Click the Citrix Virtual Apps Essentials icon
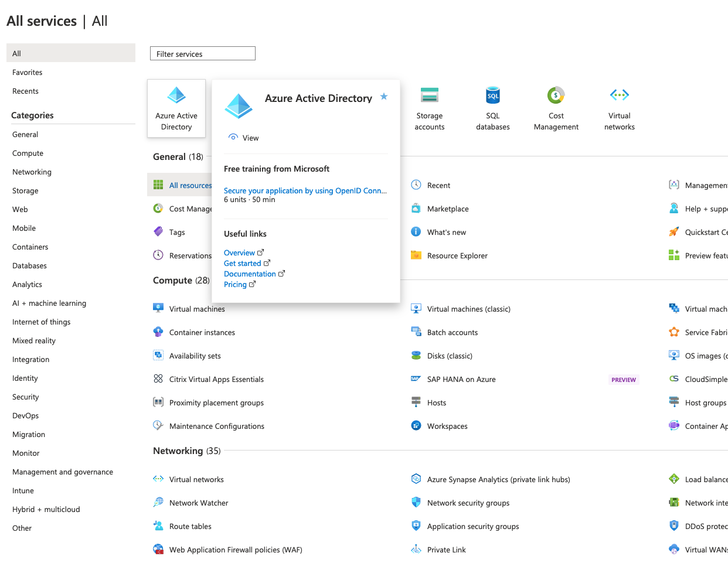 click(x=158, y=378)
